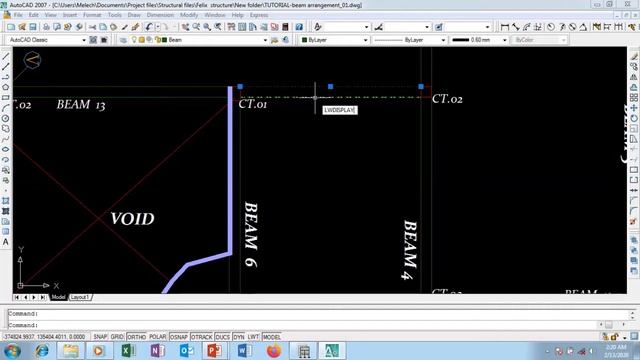Open the File menu
Viewport: 640px width, 360px height.
coord(18,15)
